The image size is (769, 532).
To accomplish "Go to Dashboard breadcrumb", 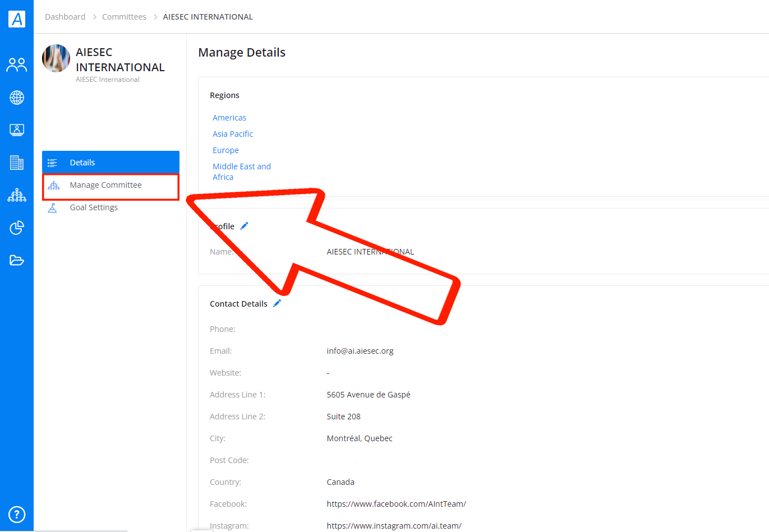I will [65, 17].
